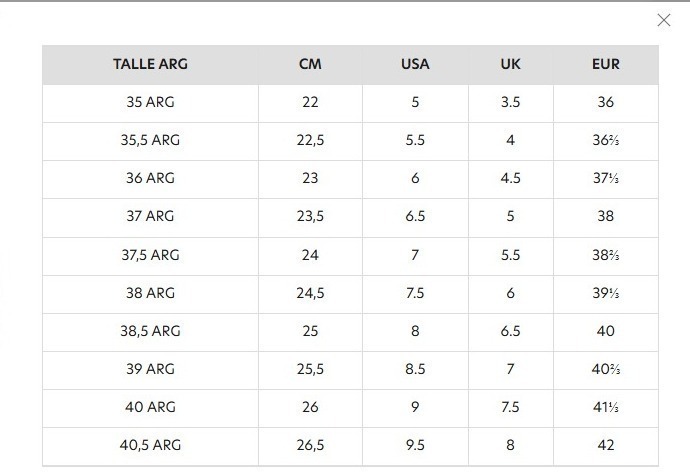
Task: Click the TALLE ARG column header
Action: tap(150, 64)
